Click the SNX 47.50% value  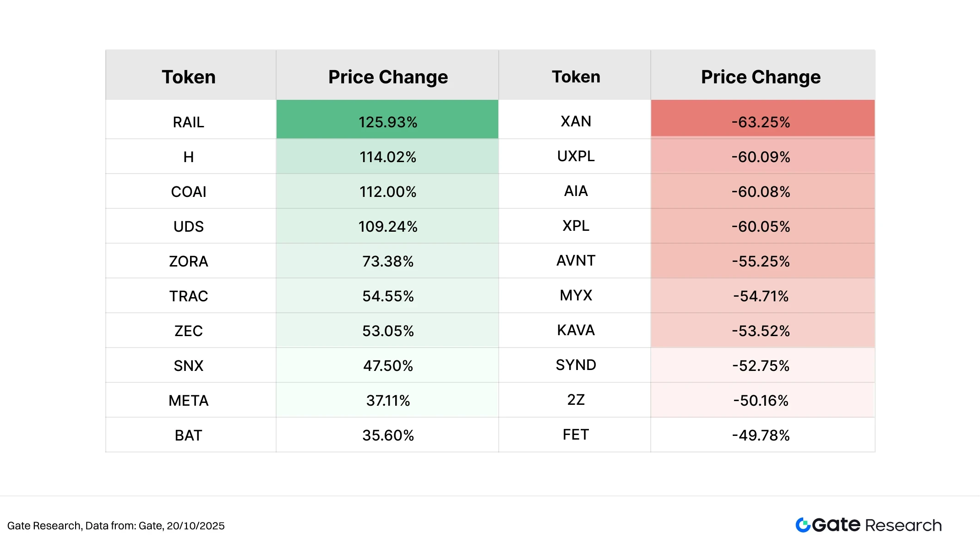[388, 365]
